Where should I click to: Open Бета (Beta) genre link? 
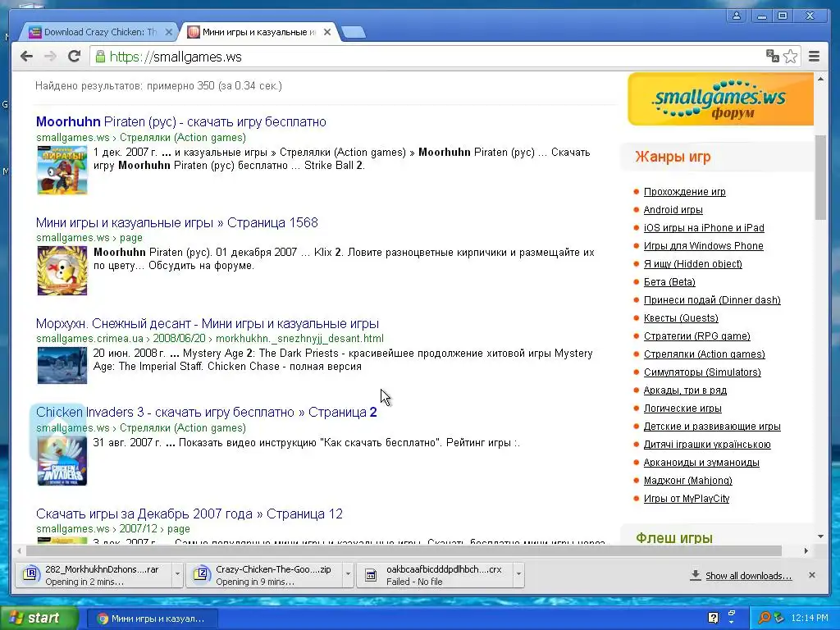click(669, 282)
